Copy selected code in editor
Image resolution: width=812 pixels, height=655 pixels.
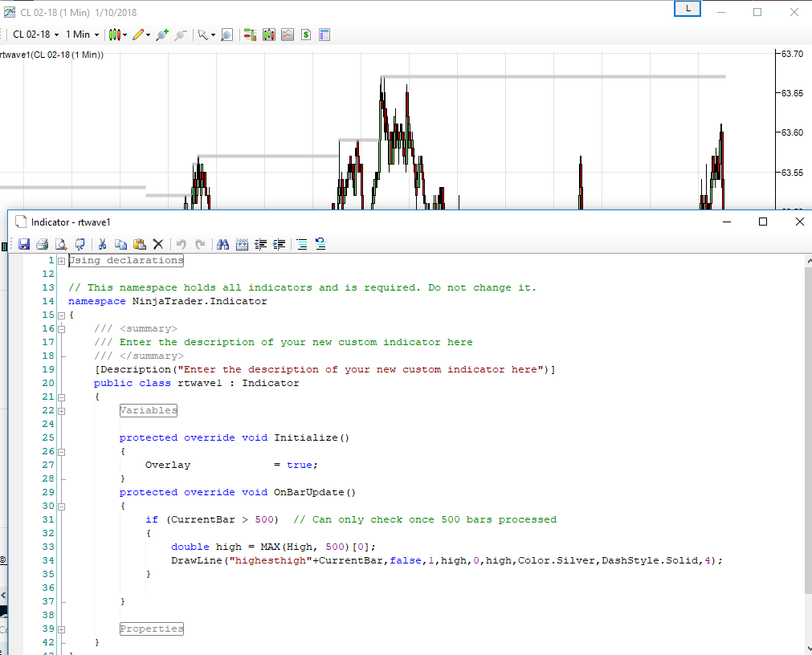coord(120,244)
